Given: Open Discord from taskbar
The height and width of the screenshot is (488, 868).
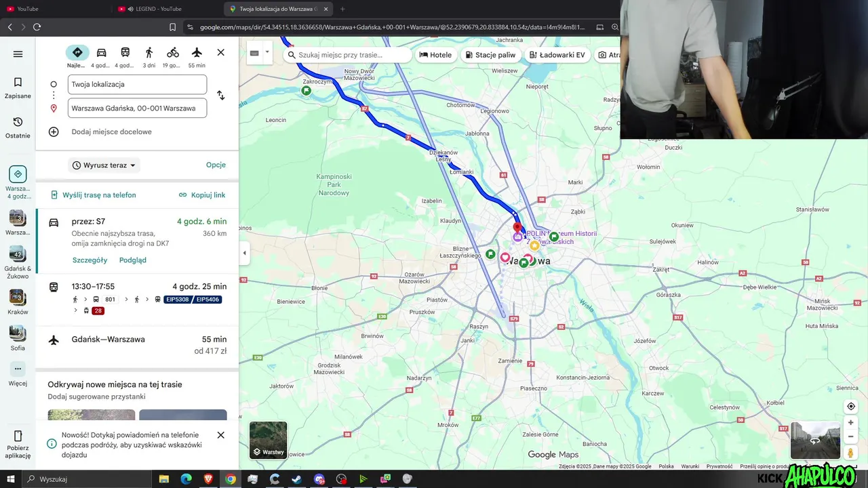Looking at the screenshot, I should tap(319, 479).
